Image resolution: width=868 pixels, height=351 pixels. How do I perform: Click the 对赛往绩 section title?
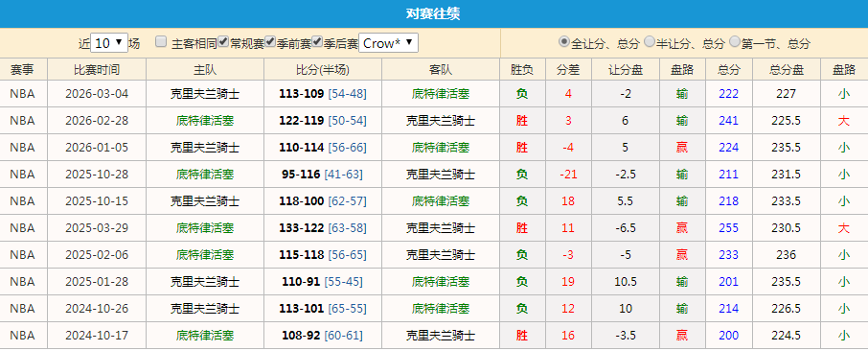[x=433, y=13]
